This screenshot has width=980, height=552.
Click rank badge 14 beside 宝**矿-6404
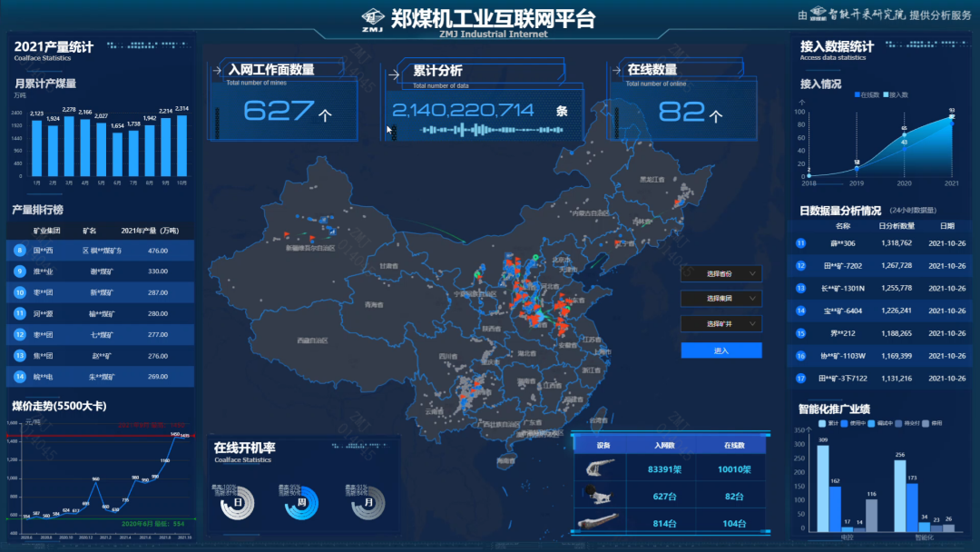(800, 310)
